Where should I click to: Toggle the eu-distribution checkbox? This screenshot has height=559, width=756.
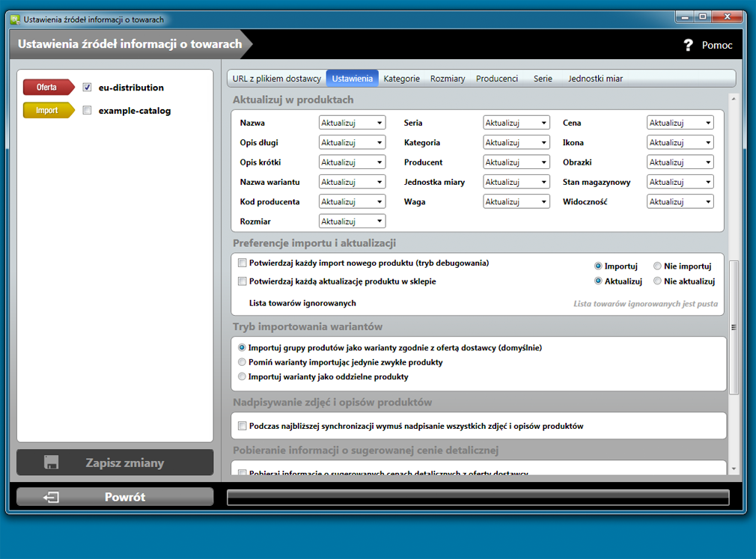point(88,88)
